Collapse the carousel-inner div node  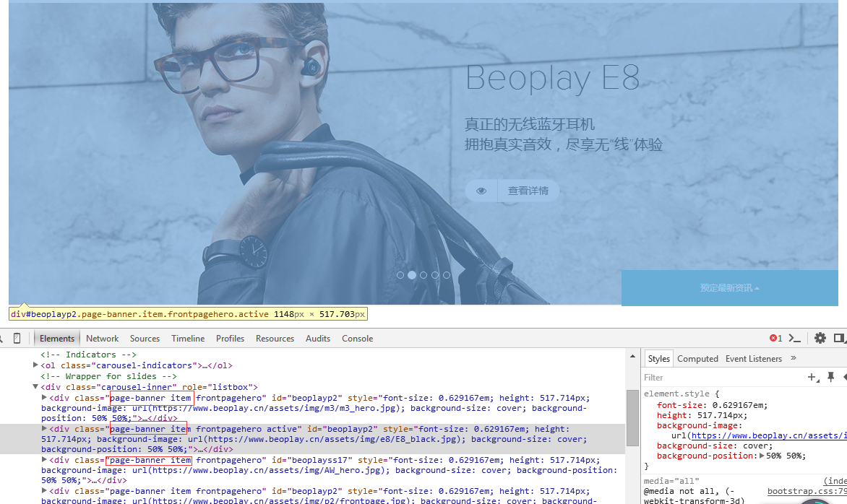click(35, 387)
